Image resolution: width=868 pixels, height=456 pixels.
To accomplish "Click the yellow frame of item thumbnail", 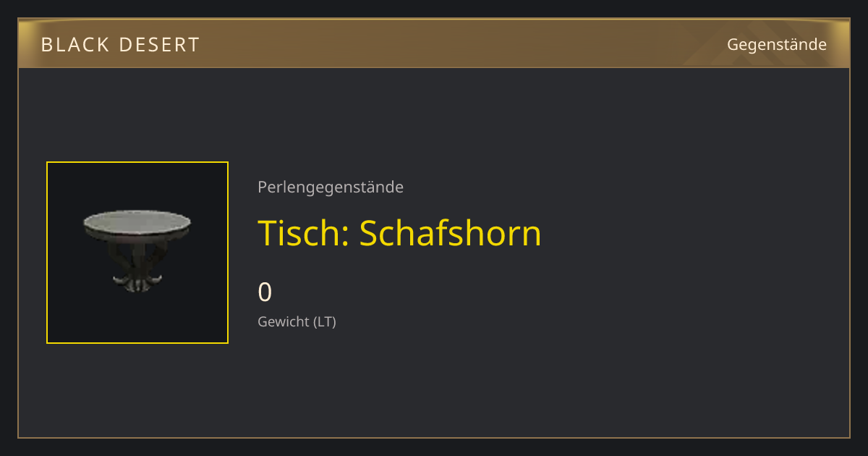I will tap(137, 163).
